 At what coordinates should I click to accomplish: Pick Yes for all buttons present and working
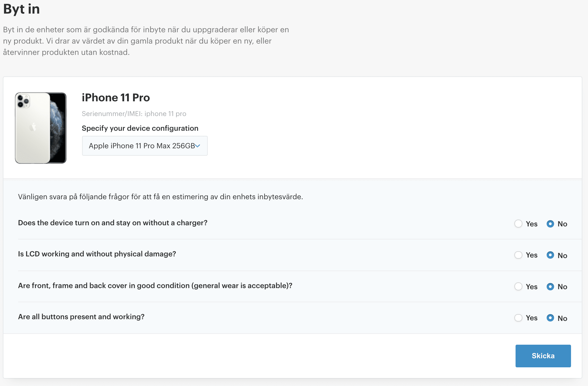[518, 318]
